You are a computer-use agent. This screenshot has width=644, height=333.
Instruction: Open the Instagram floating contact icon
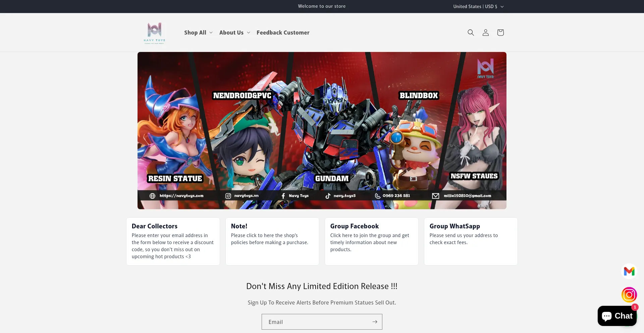[629, 295]
